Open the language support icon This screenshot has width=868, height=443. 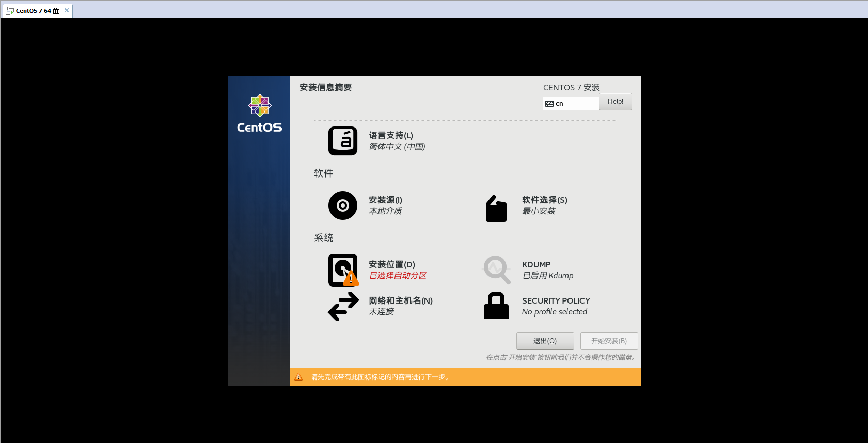point(343,141)
